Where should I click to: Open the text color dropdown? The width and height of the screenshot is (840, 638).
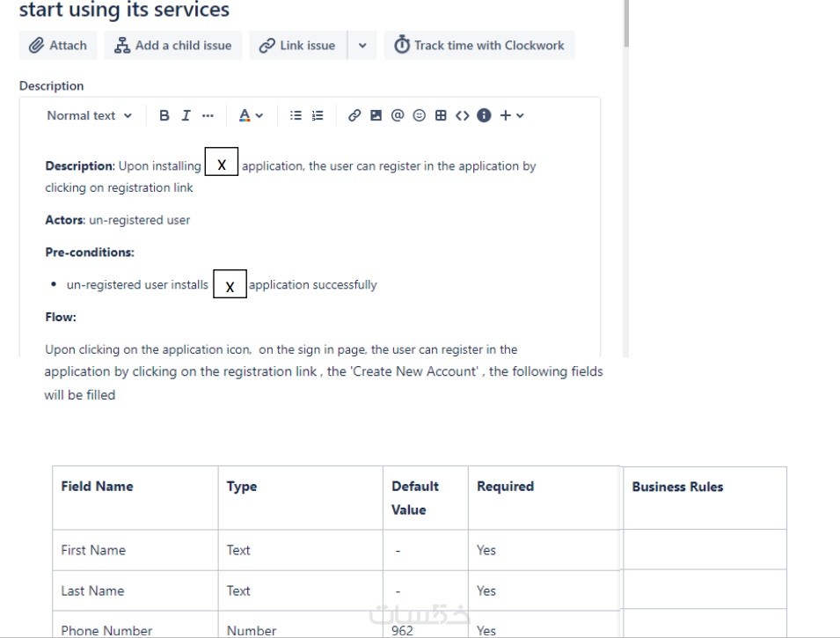tap(251, 115)
